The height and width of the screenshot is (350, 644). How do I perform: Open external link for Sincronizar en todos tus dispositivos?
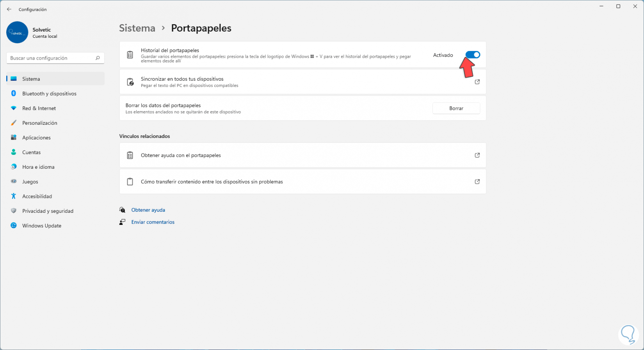(x=477, y=82)
